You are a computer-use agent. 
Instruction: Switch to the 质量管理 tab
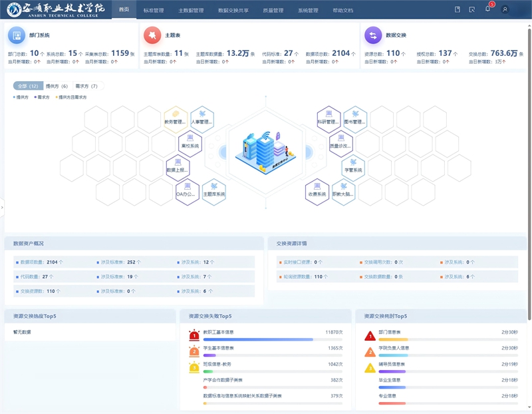pos(273,10)
